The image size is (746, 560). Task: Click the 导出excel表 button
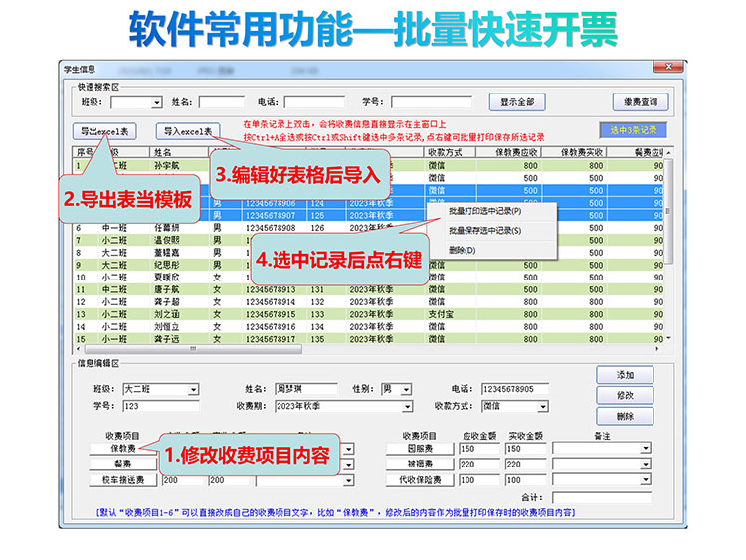pyautogui.click(x=104, y=131)
